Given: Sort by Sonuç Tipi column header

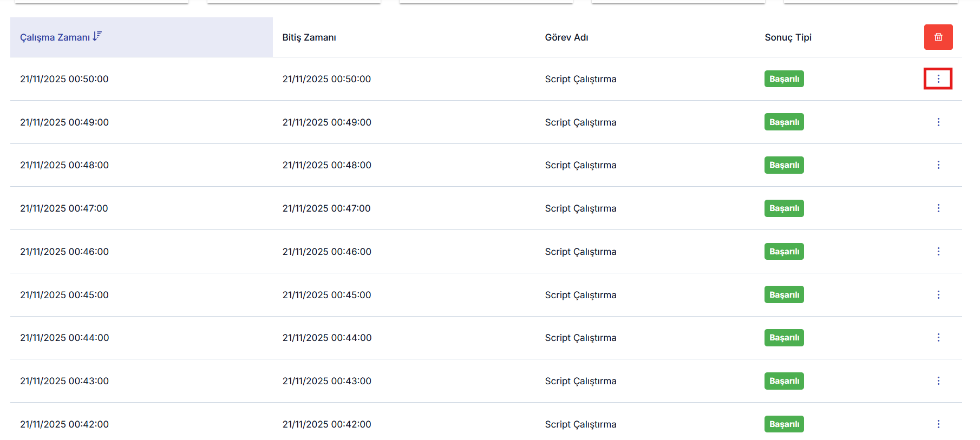Looking at the screenshot, I should 787,37.
